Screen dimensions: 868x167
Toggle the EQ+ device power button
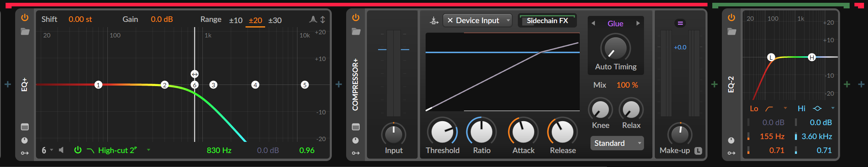[25, 18]
